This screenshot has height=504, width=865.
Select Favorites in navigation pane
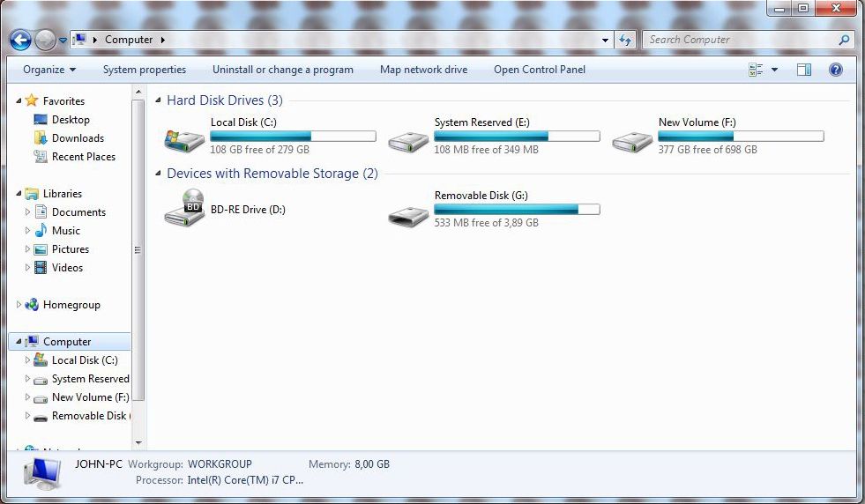pyautogui.click(x=63, y=101)
